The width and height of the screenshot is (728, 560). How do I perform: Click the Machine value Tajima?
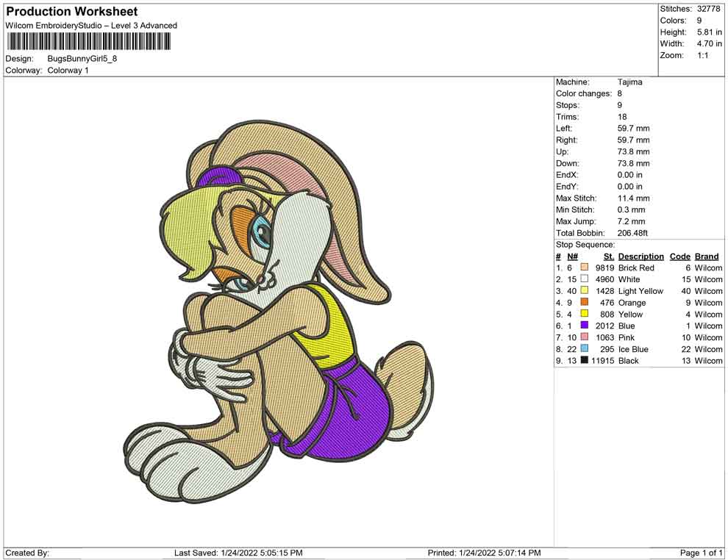click(x=629, y=82)
